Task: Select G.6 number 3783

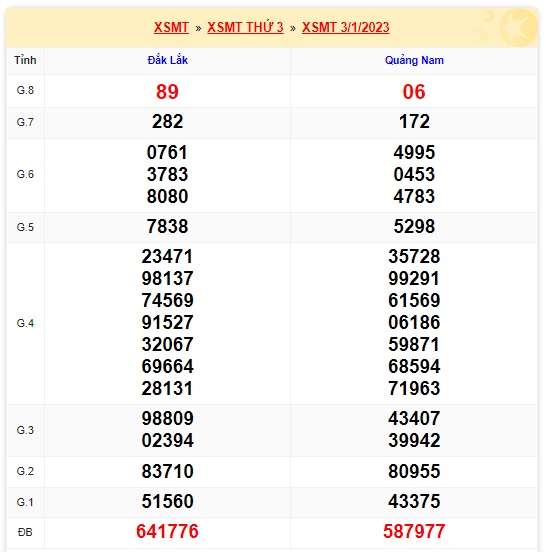Action: click(168, 174)
